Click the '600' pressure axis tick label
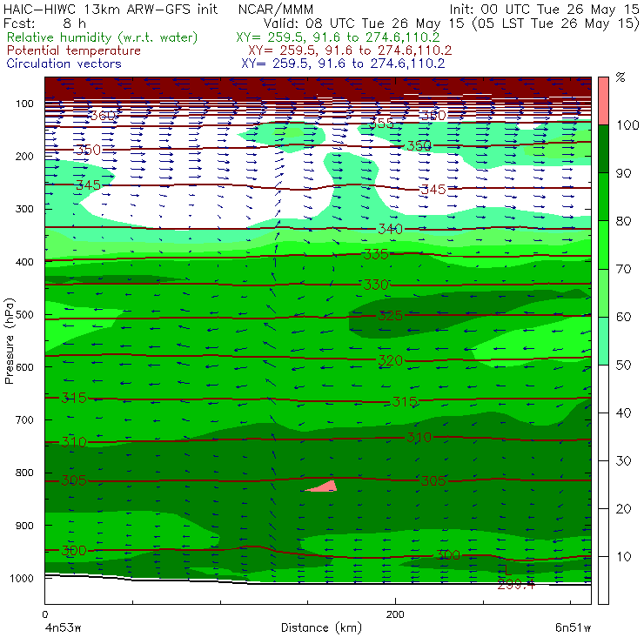Viewport: 644px width, 644px height. [24, 367]
